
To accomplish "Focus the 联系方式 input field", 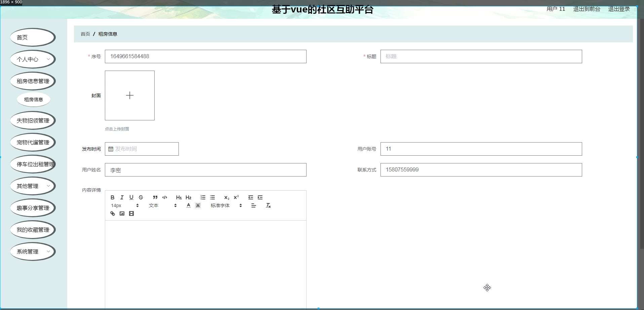I will point(481,170).
